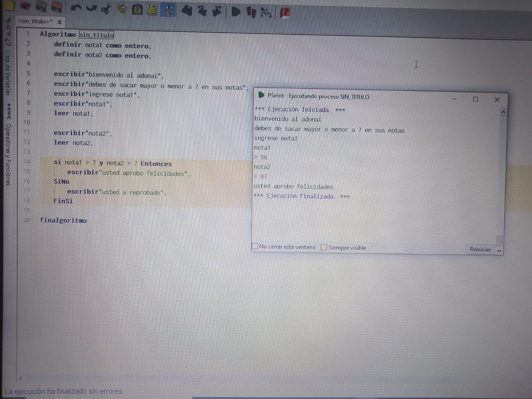Image resolution: width=532 pixels, height=399 pixels.
Task: Find previous occurrence binoculars icon
Action: 202,11
